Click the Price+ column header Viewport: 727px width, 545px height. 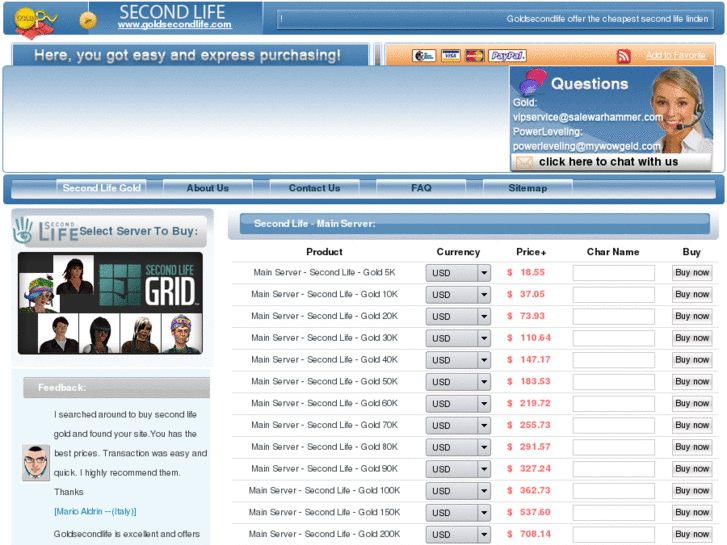(531, 252)
